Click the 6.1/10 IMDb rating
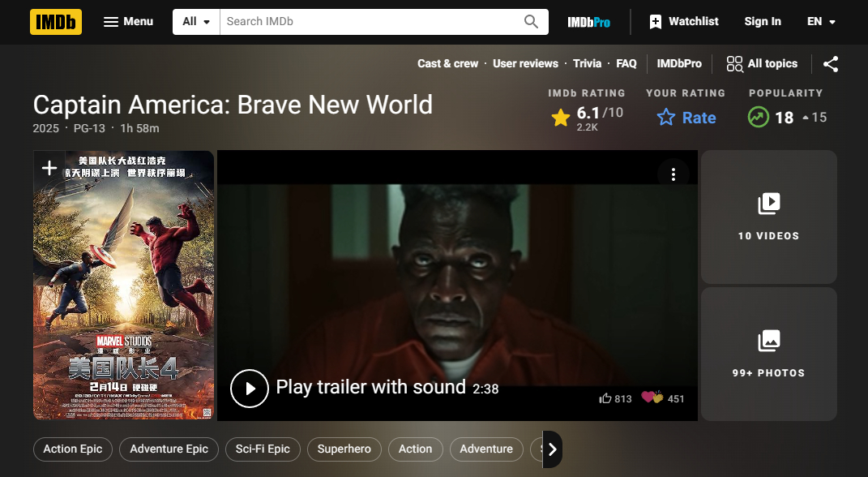The height and width of the screenshot is (477, 868). click(x=588, y=118)
